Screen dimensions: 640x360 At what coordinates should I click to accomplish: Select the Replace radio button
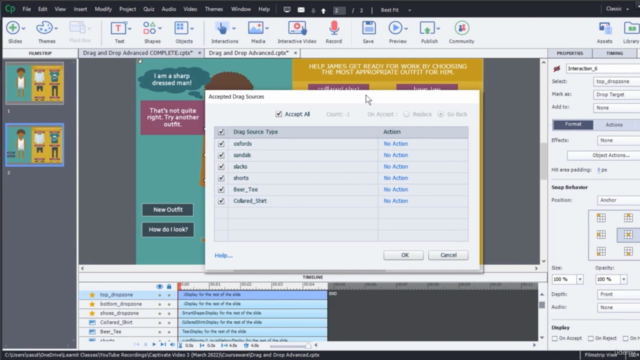pos(406,114)
